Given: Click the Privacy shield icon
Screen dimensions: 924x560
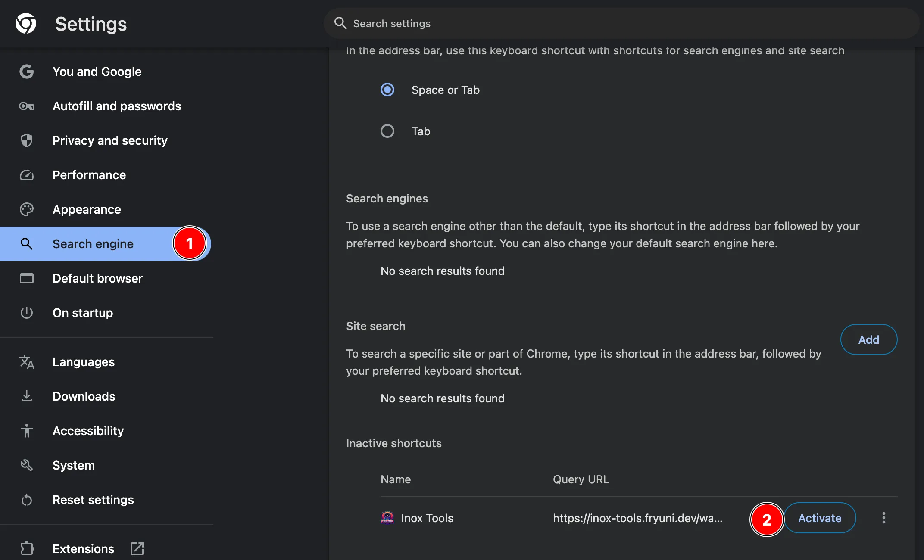Looking at the screenshot, I should coord(27,140).
